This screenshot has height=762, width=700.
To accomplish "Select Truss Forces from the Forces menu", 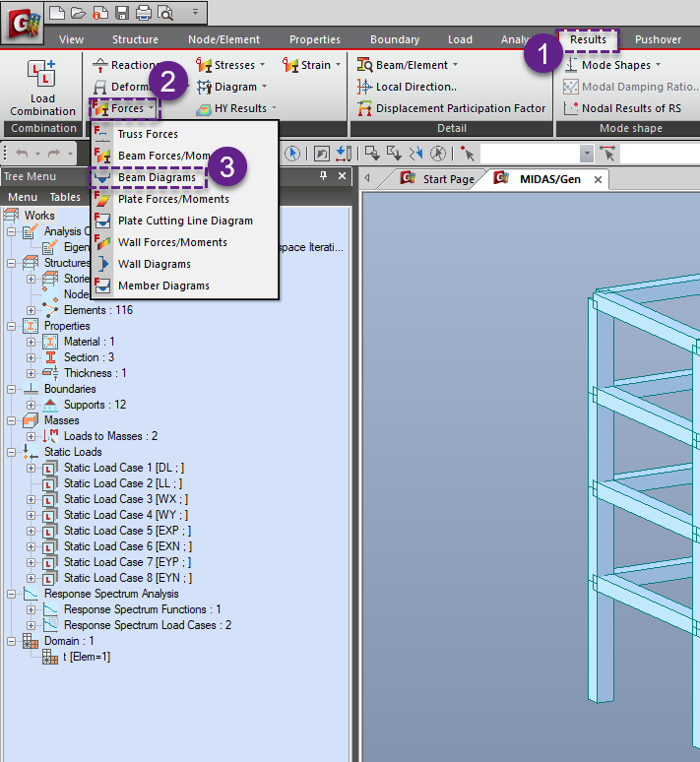I will (x=185, y=134).
